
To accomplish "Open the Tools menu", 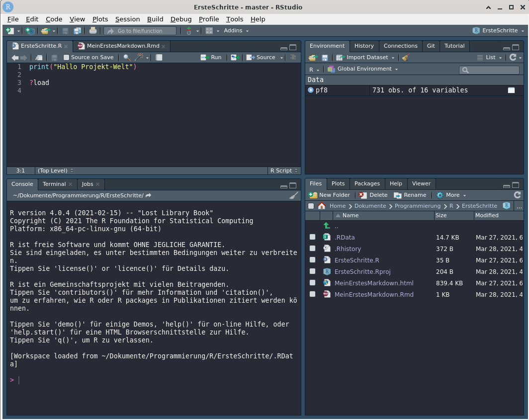I will tap(235, 19).
